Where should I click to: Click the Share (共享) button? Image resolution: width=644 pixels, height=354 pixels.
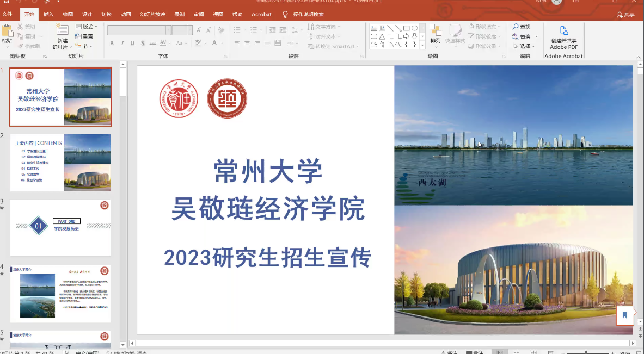626,15
